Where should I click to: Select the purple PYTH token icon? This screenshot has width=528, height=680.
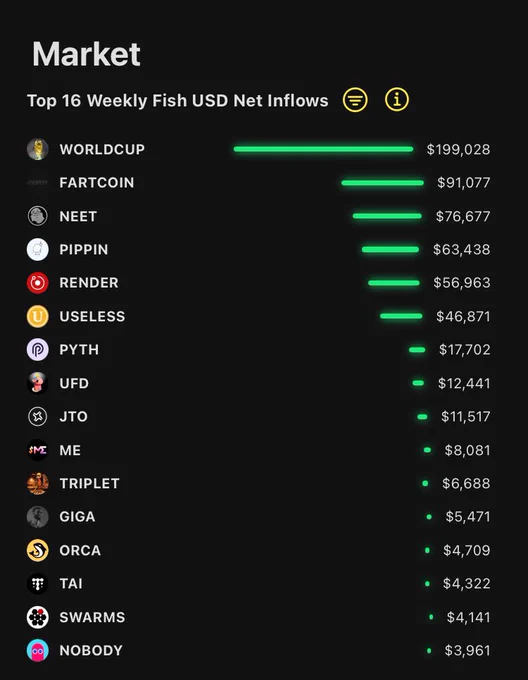(x=38, y=350)
